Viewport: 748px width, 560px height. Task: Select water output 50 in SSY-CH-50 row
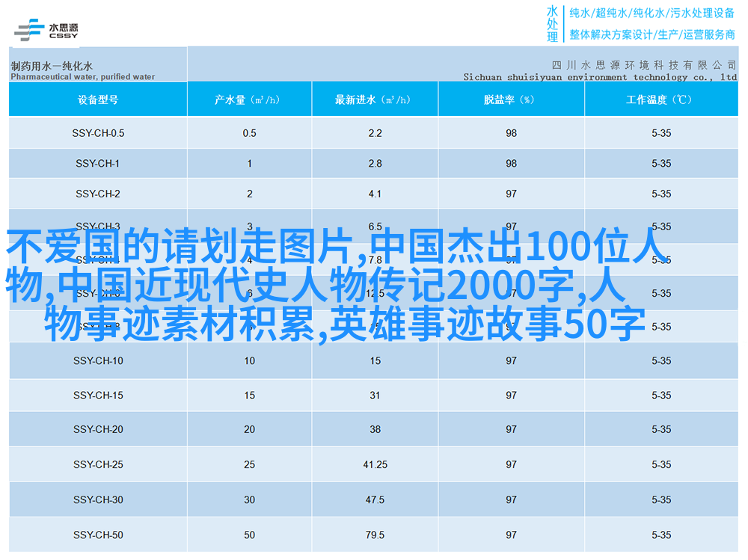[x=250, y=535]
